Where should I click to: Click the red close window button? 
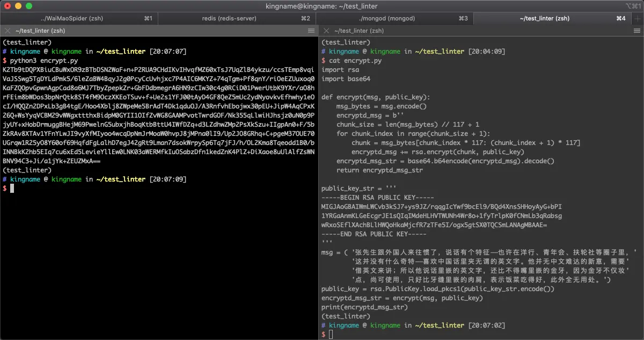[x=8, y=6]
